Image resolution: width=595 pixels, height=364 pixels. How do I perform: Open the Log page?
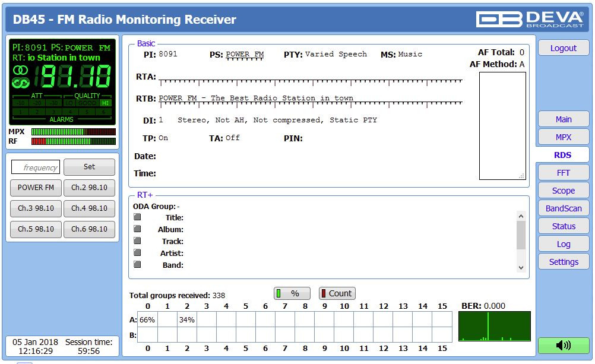pos(564,244)
